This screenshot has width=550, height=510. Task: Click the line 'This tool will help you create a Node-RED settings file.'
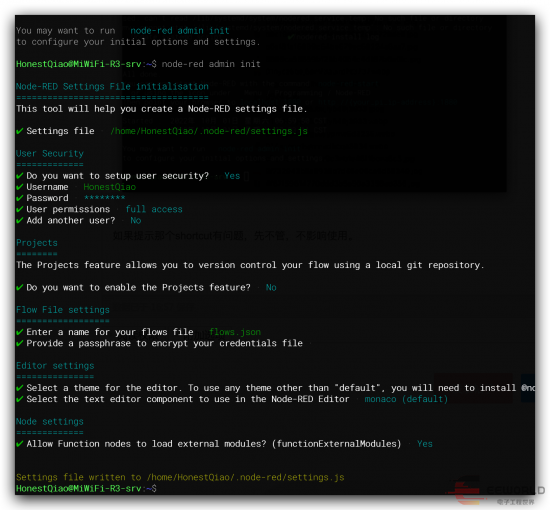(x=161, y=109)
